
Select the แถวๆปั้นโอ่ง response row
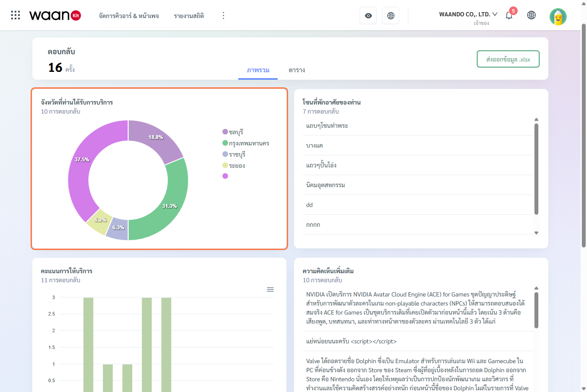click(x=419, y=165)
